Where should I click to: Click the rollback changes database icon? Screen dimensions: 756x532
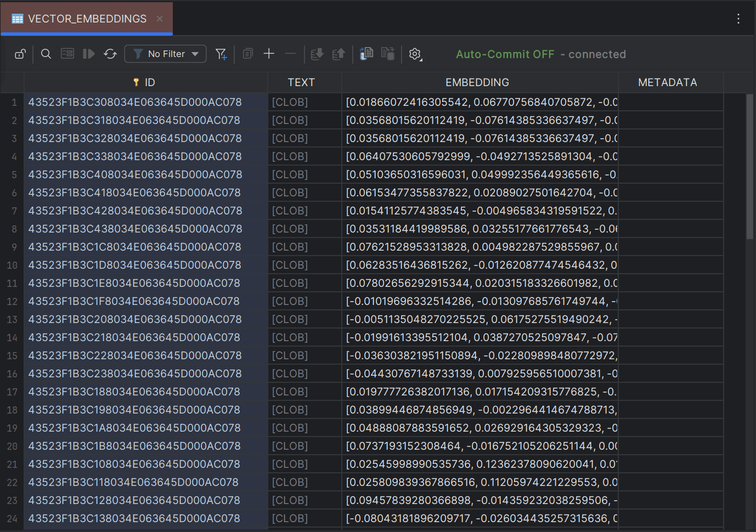338,54
